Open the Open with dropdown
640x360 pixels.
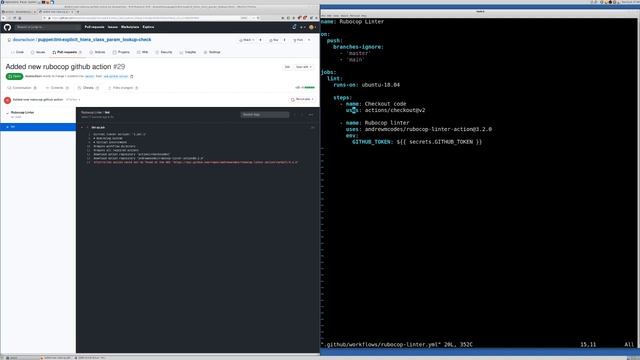[x=304, y=67]
